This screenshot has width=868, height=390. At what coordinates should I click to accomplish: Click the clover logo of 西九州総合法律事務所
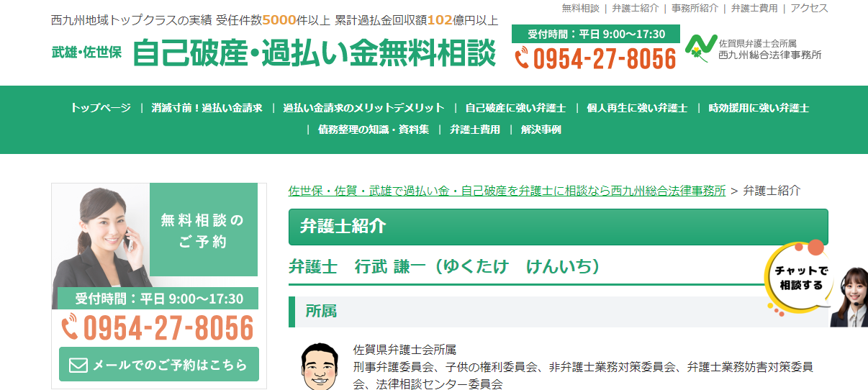point(697,48)
